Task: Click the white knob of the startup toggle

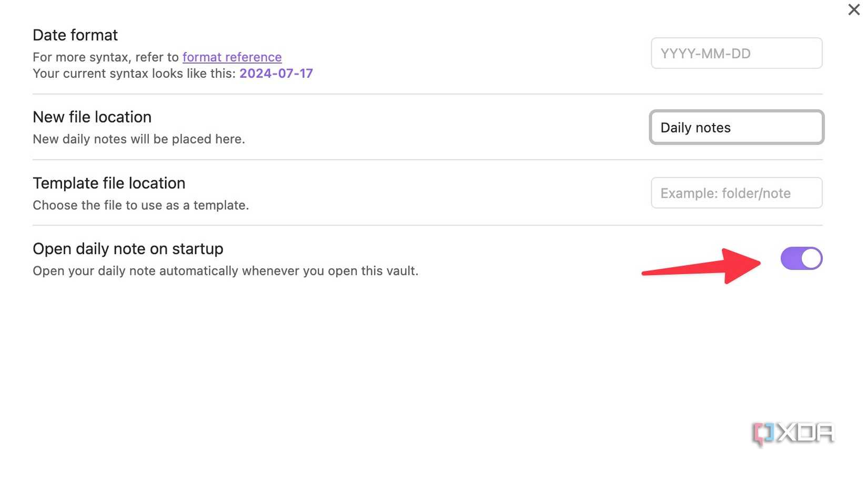Action: pos(811,259)
